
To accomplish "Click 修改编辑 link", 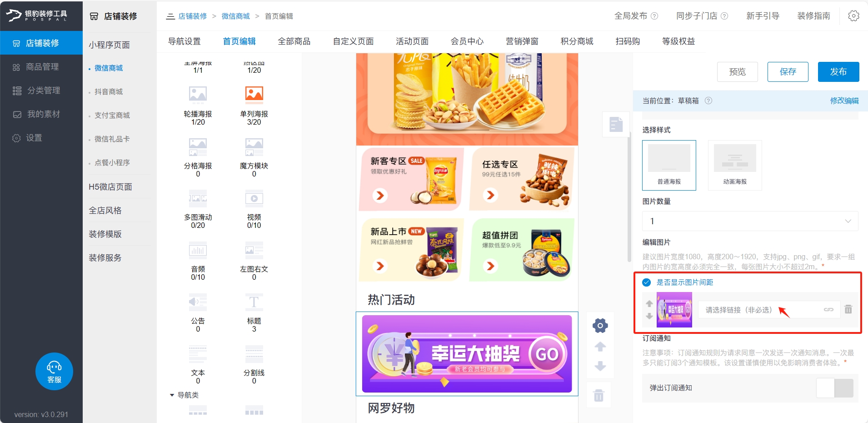I will [844, 101].
